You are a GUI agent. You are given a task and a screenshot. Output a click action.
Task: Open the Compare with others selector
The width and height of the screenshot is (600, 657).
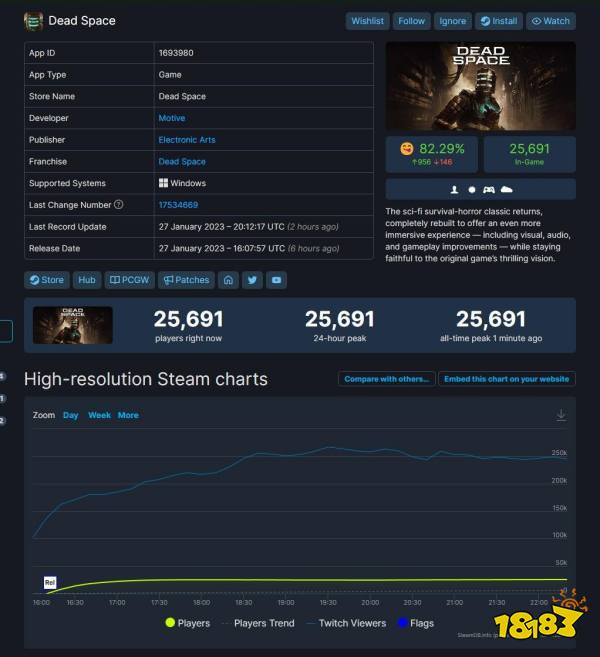387,379
